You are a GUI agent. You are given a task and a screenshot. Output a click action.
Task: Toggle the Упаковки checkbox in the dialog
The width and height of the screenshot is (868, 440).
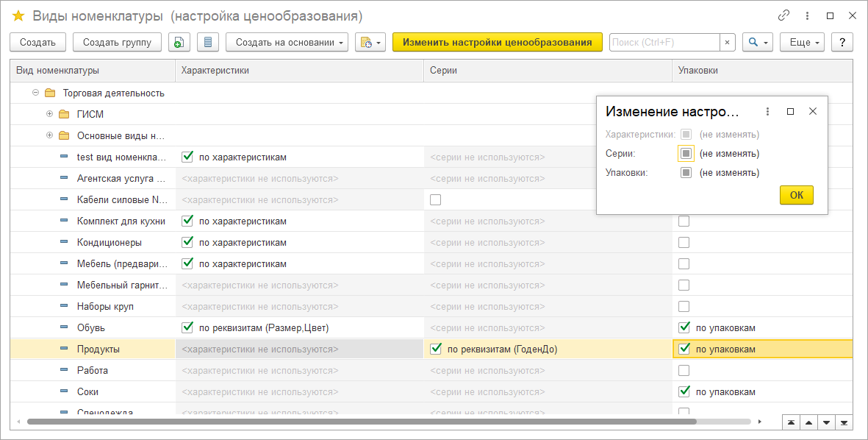point(685,173)
